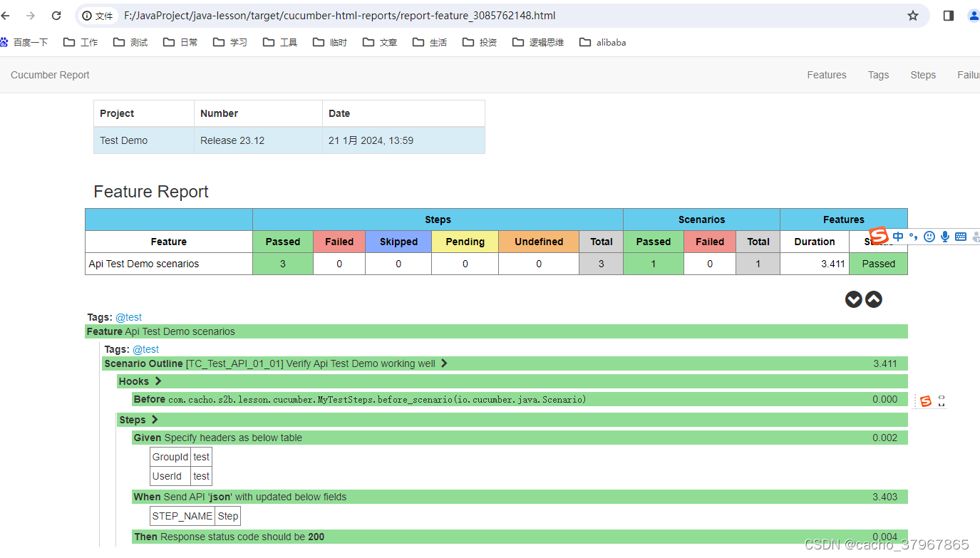Image resolution: width=980 pixels, height=558 pixels.
Task: Click the Api Test Demo scenarios table cell
Action: point(169,264)
